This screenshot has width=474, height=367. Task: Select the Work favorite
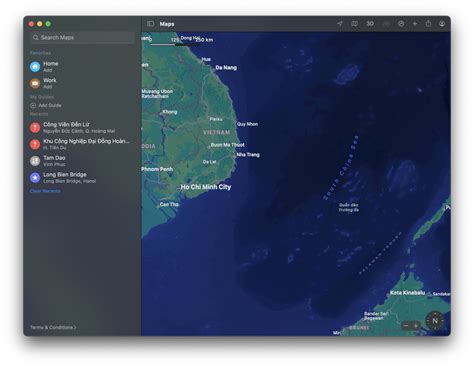tap(82, 83)
